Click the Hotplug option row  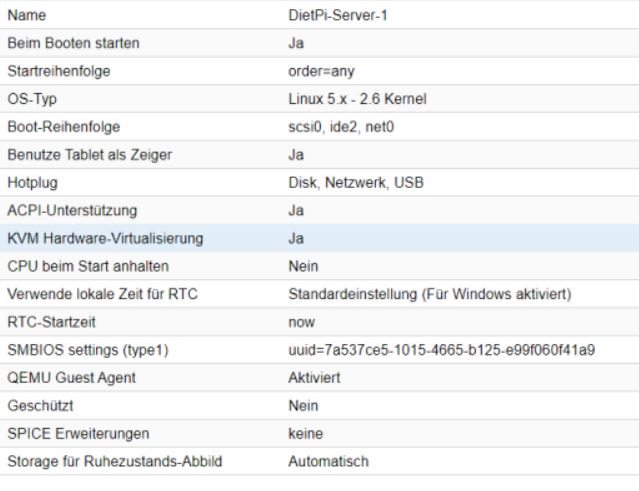[x=320, y=183]
